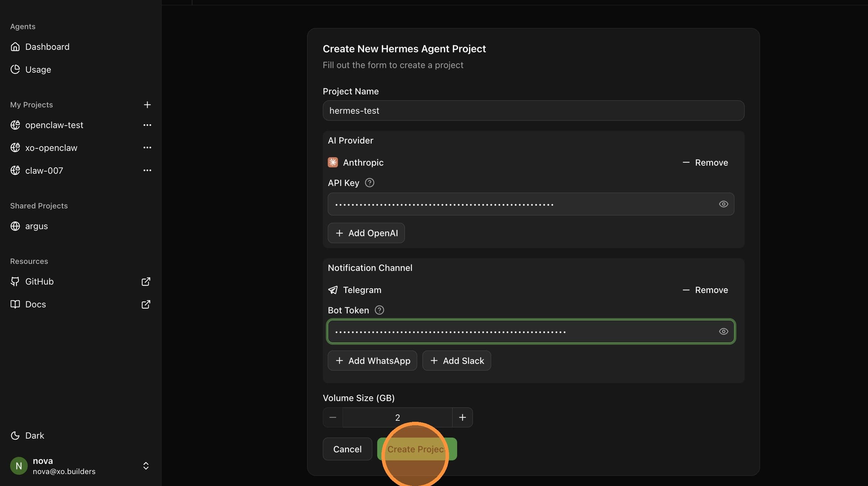Viewport: 868px width, 486px height.
Task: Add WhatsApp notification channel
Action: pyautogui.click(x=372, y=361)
